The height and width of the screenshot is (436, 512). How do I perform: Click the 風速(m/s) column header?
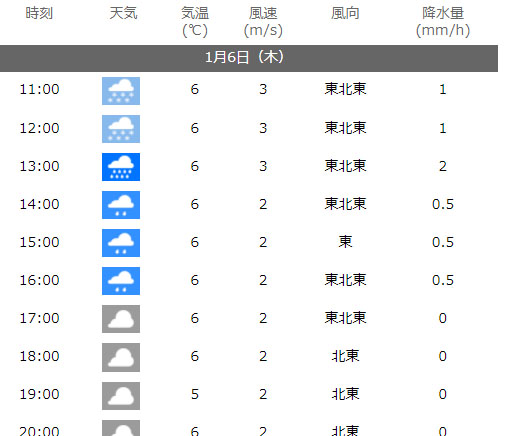(x=263, y=22)
